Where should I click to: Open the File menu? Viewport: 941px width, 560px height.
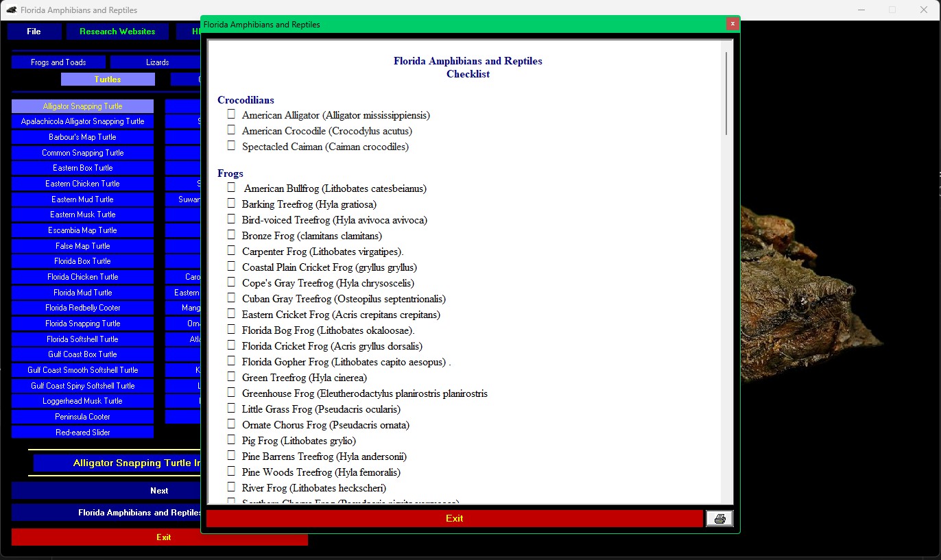pyautogui.click(x=34, y=32)
